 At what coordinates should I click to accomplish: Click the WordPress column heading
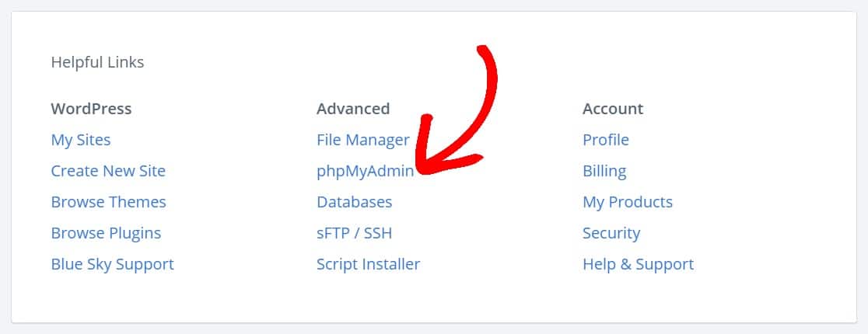pyautogui.click(x=91, y=109)
